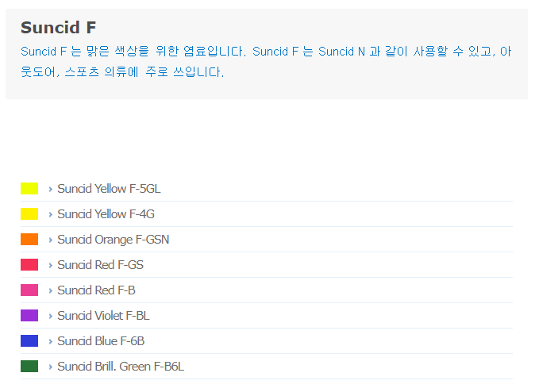
Task: Open the Suncid Violet F-BL link
Action: coord(103,316)
